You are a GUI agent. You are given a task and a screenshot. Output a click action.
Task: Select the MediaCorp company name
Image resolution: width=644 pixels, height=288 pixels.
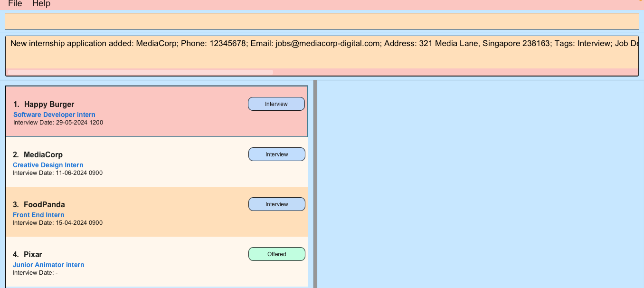pos(43,154)
